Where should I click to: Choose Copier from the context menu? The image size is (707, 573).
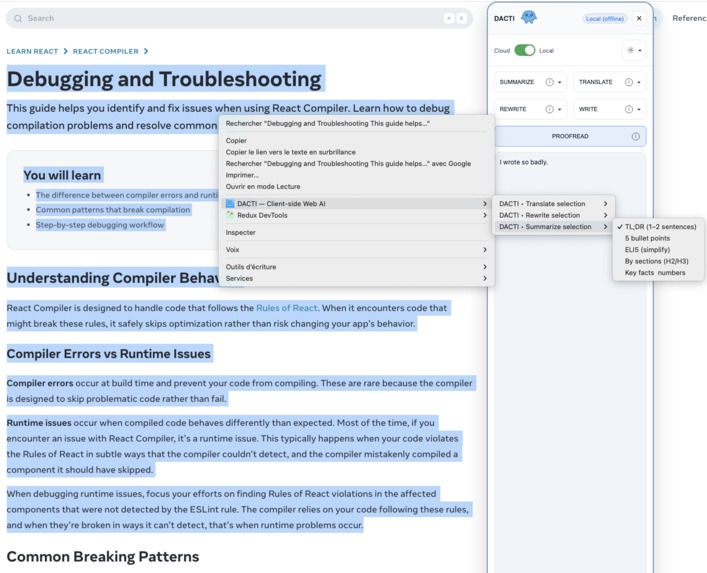click(356, 141)
